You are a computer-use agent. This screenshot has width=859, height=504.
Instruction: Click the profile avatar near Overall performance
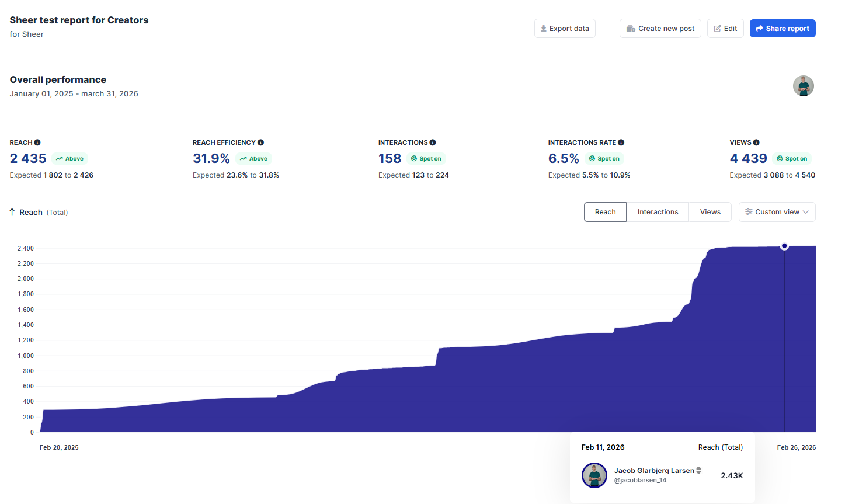pos(804,86)
